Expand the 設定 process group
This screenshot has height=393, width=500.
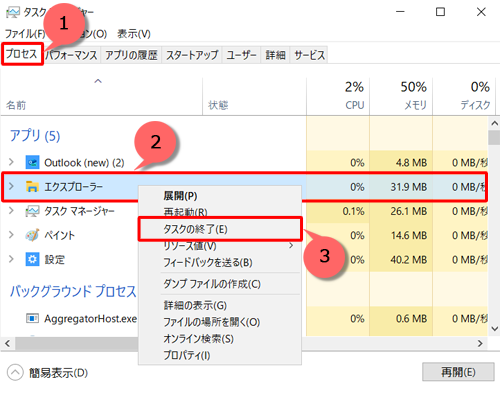(11, 259)
